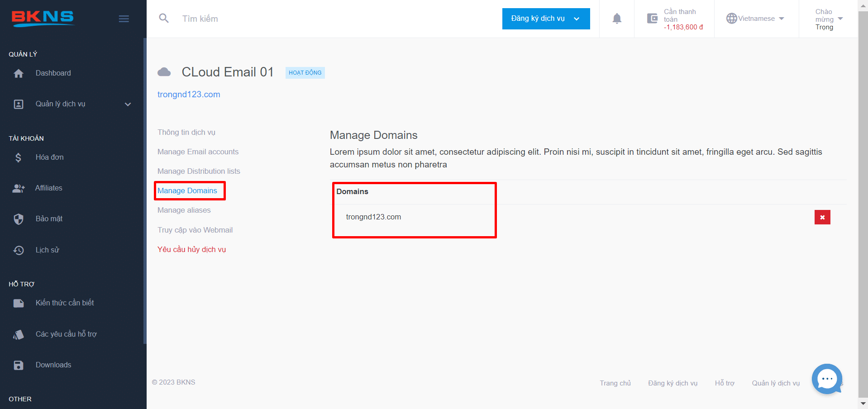Click the sidebar scrollbar thumb
The height and width of the screenshot is (409, 868).
145,190
